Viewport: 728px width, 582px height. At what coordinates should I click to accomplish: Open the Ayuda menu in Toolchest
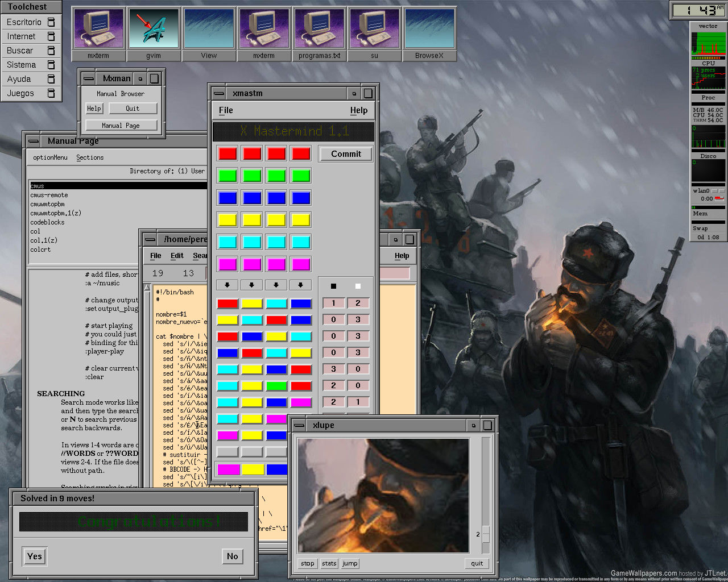[31, 79]
